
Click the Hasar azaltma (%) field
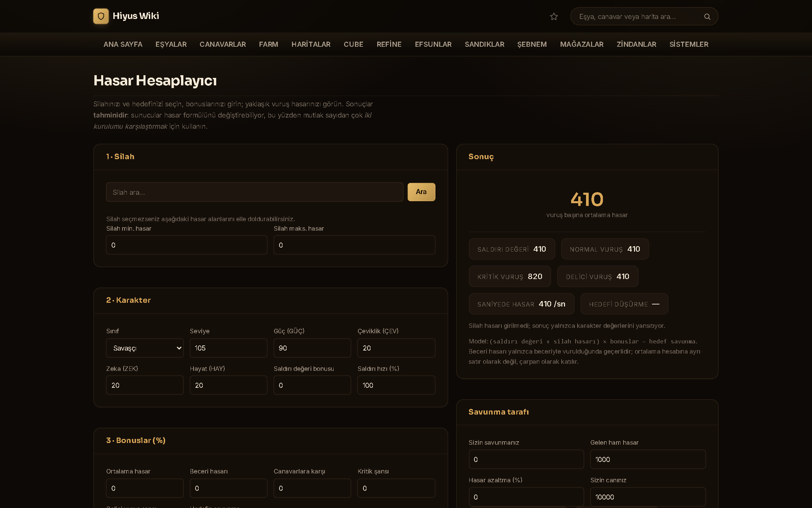click(526, 497)
